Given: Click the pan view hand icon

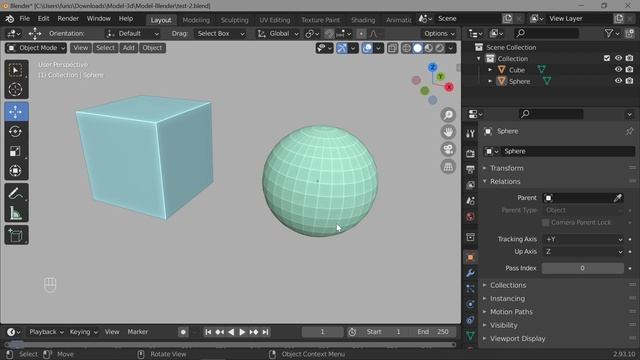Looking at the screenshot, I should pyautogui.click(x=448, y=132).
